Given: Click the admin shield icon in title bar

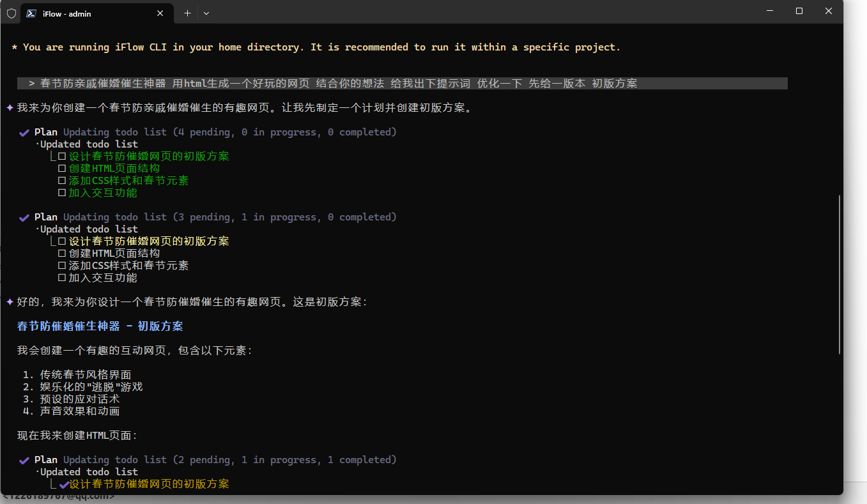Looking at the screenshot, I should point(12,13).
